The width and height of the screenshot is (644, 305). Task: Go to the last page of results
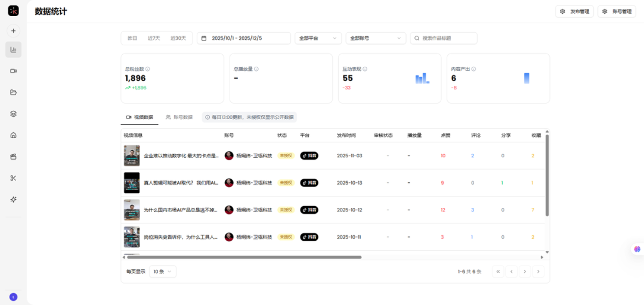[538, 271]
